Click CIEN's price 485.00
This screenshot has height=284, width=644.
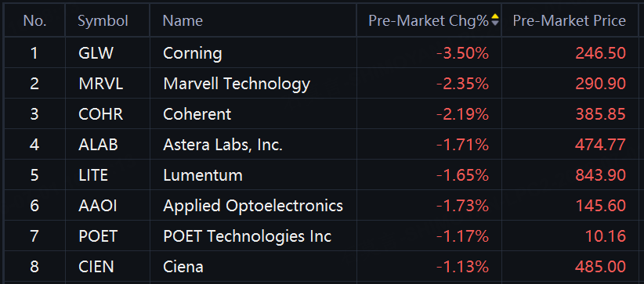tap(601, 267)
